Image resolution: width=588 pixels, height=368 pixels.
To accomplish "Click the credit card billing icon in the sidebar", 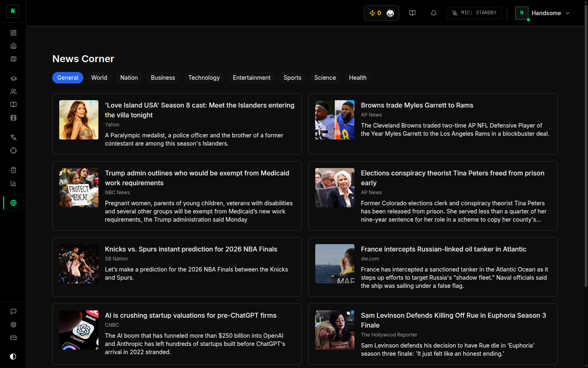I will coord(13,338).
